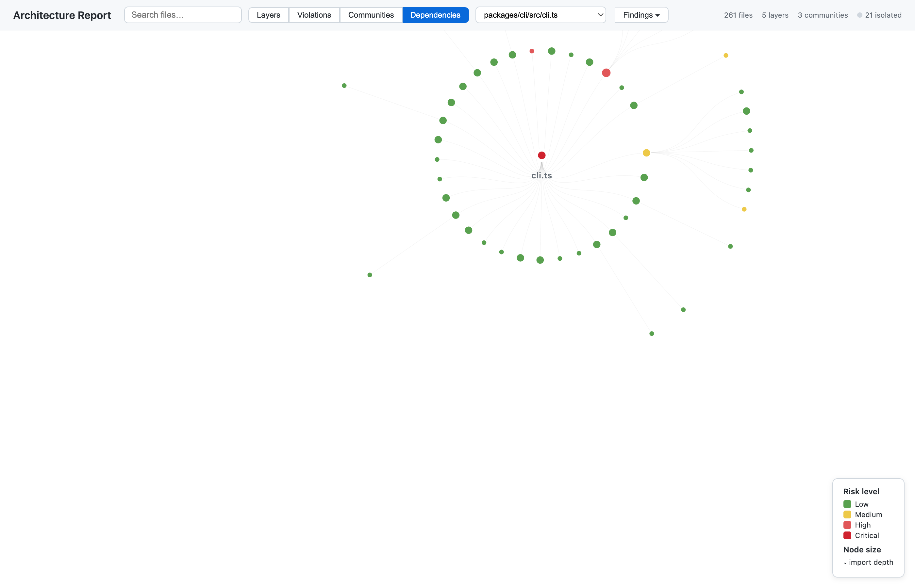Show the Communities view

[x=371, y=15]
